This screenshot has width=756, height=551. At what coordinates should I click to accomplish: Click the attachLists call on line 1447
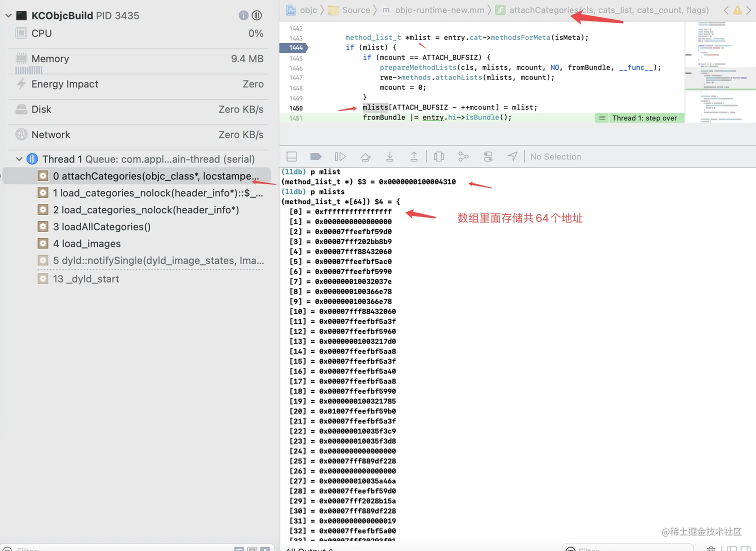pos(458,77)
